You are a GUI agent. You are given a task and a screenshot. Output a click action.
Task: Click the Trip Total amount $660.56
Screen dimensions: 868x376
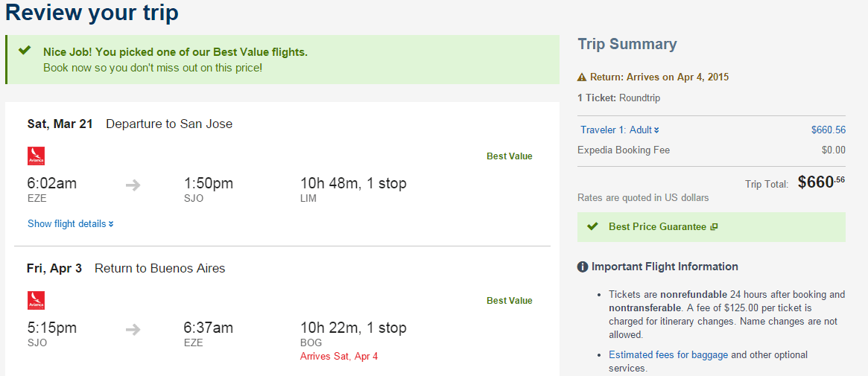(822, 182)
